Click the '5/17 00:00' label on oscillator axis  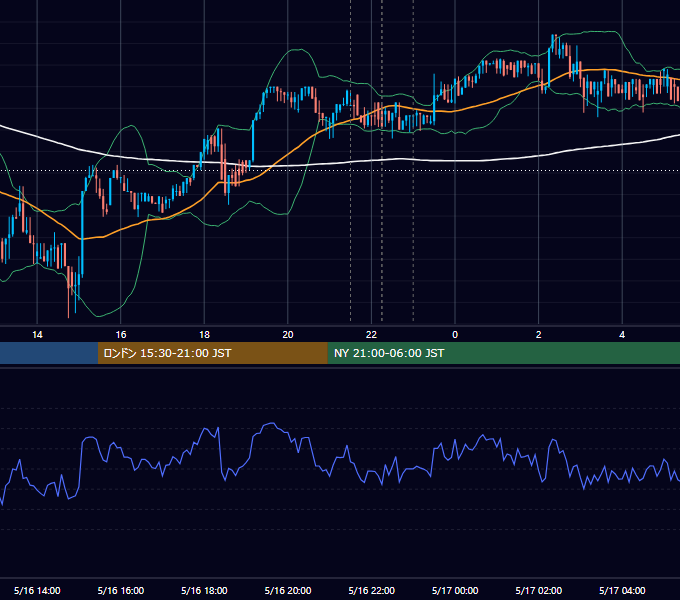(455, 590)
